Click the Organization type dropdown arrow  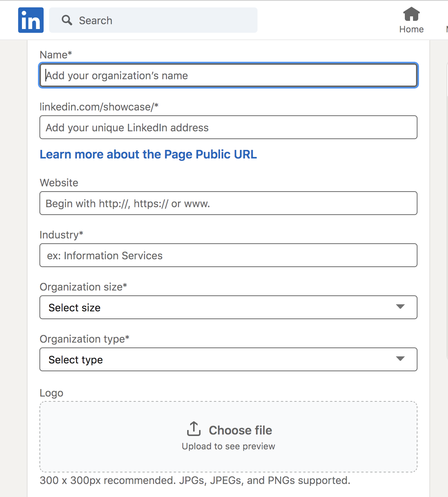400,359
